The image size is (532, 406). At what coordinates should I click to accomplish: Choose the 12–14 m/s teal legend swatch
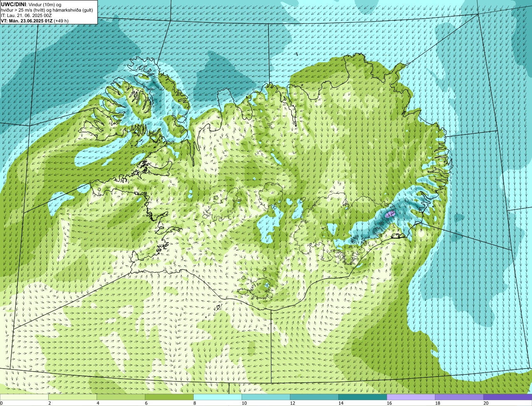314,397
